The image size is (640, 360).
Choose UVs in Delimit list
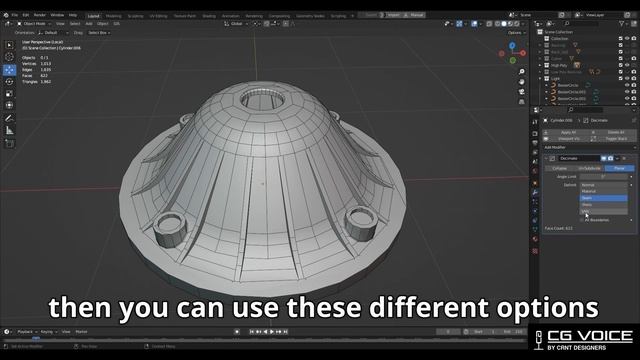[x=604, y=211]
